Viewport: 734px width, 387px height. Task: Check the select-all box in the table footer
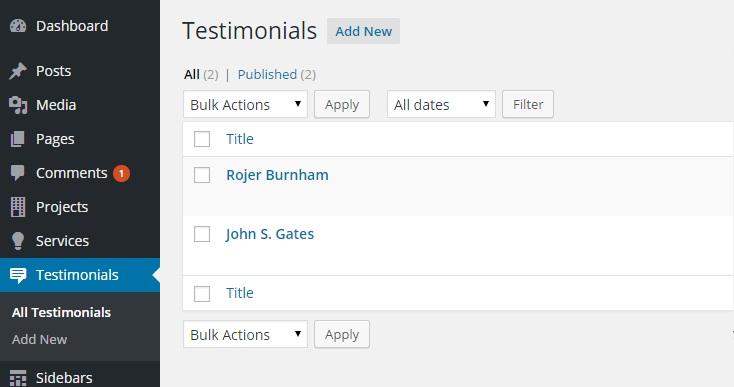coord(202,294)
